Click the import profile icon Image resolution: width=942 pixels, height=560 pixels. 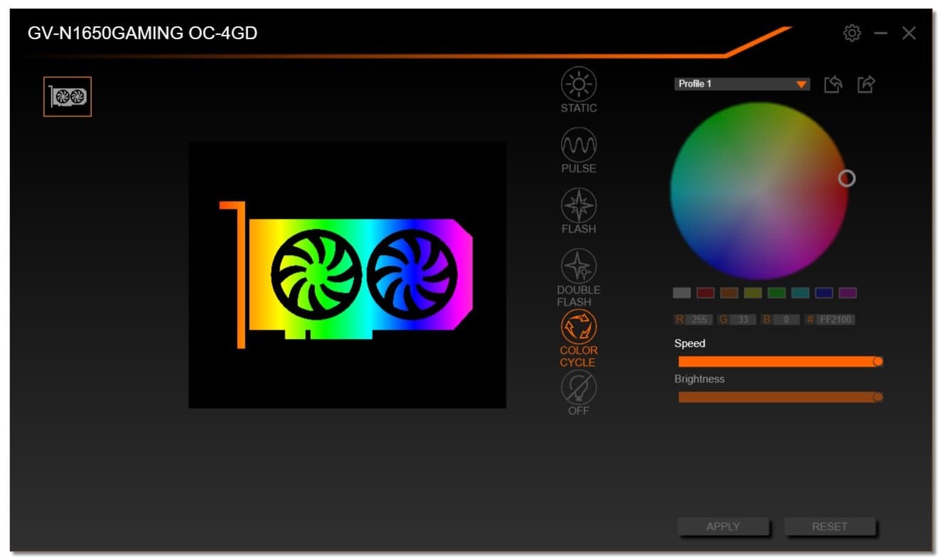pyautogui.click(x=833, y=85)
